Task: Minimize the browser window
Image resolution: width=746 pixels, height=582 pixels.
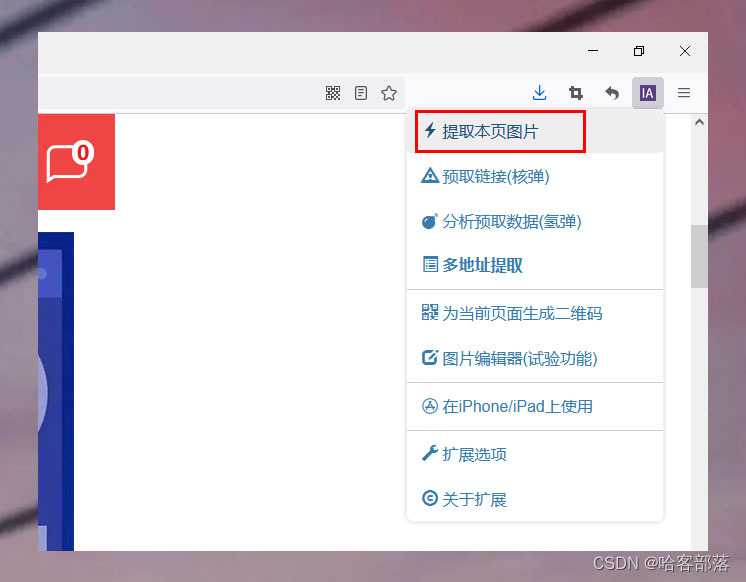Action: click(x=593, y=51)
